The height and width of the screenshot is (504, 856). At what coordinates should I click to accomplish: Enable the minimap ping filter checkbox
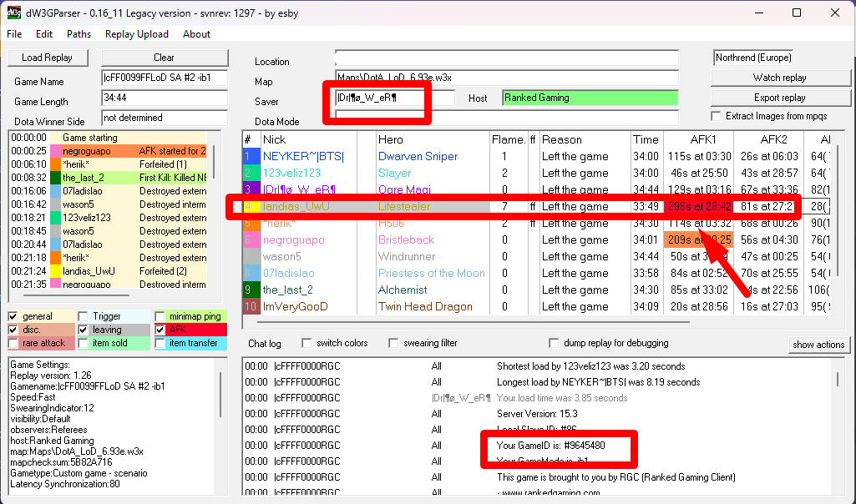[160, 316]
